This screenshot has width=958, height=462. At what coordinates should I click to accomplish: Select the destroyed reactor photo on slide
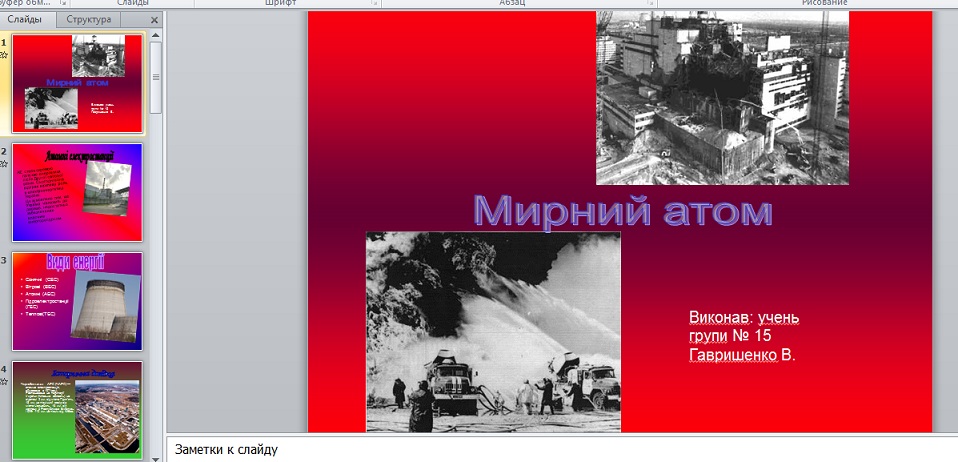[x=722, y=98]
